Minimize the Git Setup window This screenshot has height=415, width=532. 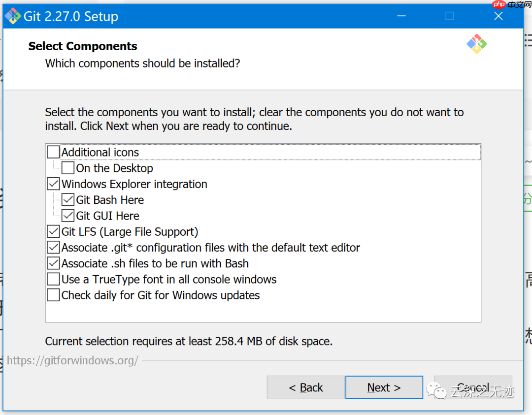click(401, 16)
